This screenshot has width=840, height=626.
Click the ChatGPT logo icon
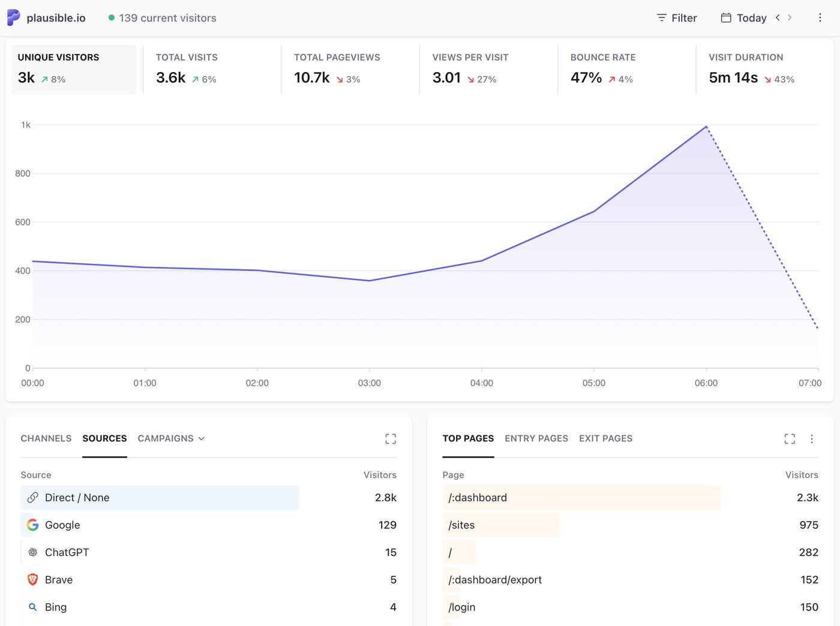point(33,552)
